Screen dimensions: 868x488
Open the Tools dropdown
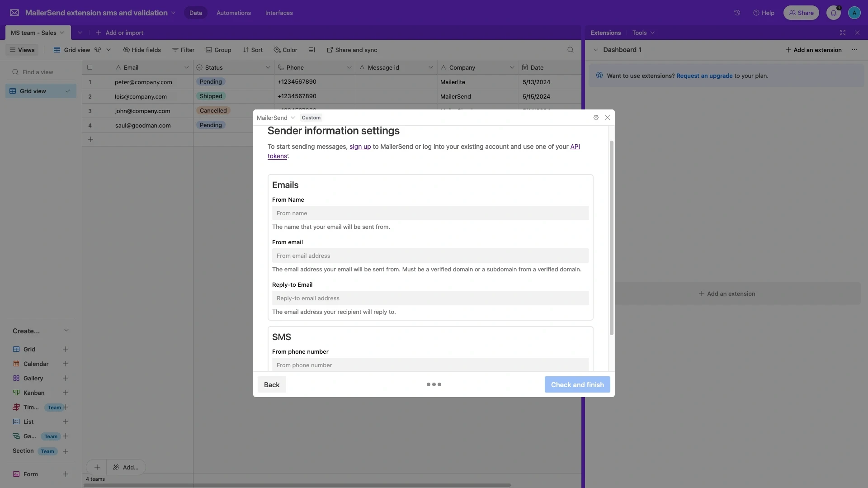643,33
